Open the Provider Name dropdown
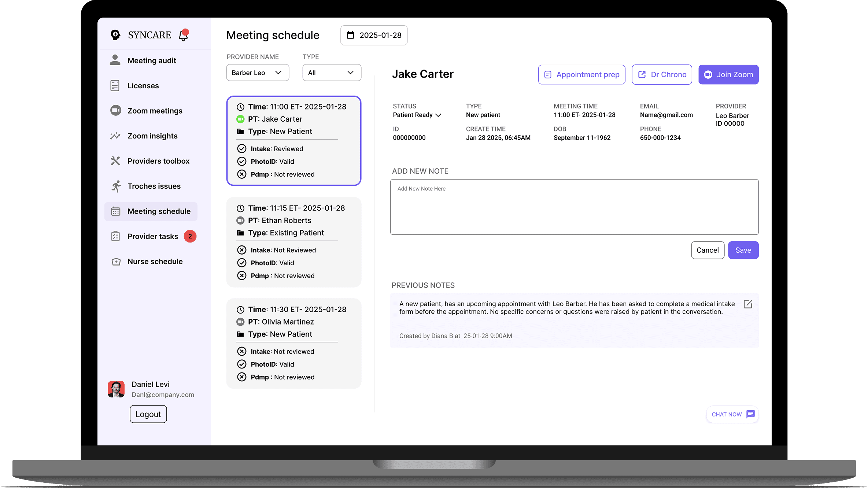This screenshot has height=489, width=868. (257, 73)
